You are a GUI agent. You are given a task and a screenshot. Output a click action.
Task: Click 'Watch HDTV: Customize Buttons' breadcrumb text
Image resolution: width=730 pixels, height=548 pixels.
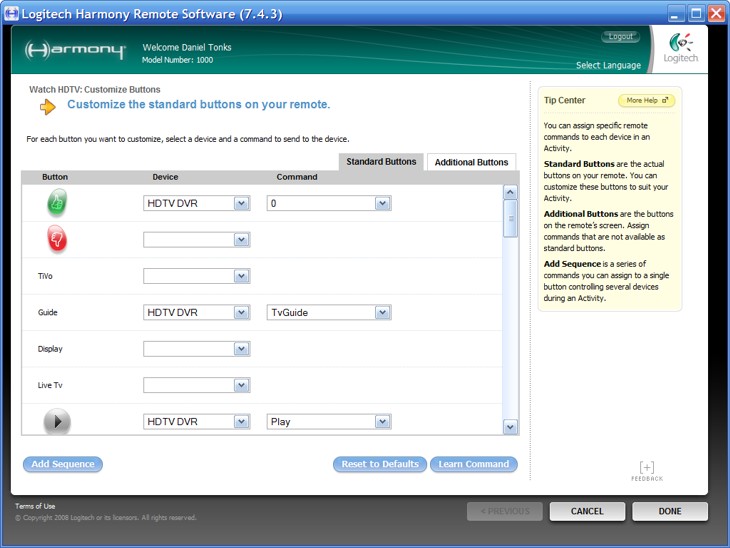coord(95,89)
